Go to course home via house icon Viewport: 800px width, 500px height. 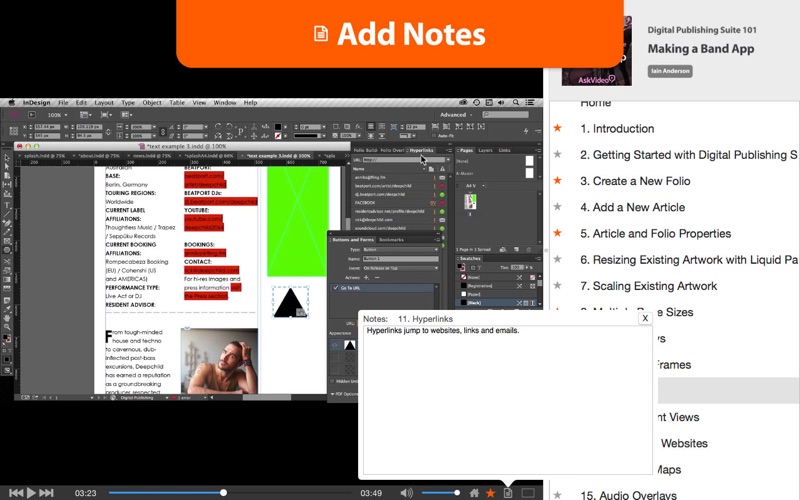474,493
